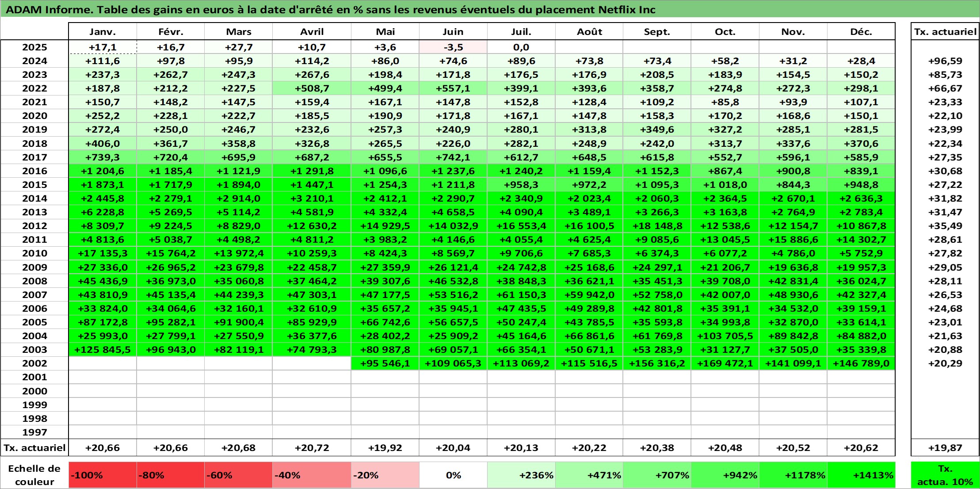
Task: Click the empty January 2002 cell
Action: 103,363
